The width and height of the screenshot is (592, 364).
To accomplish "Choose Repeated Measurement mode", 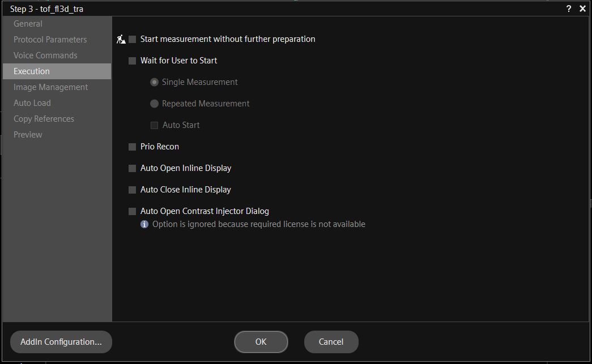I will tap(154, 103).
